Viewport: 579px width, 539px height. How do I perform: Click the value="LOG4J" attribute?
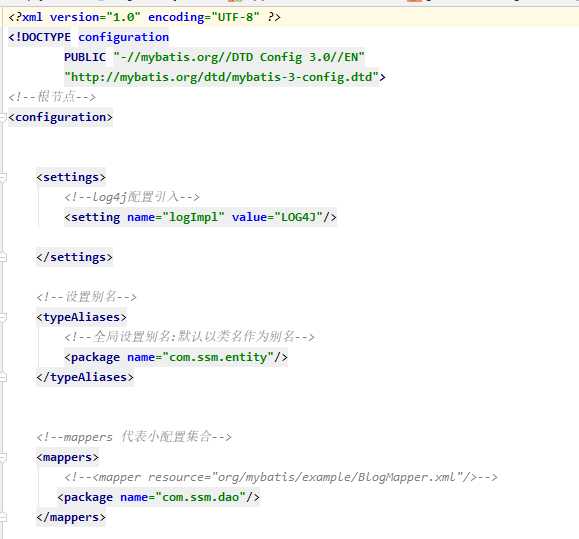277,217
